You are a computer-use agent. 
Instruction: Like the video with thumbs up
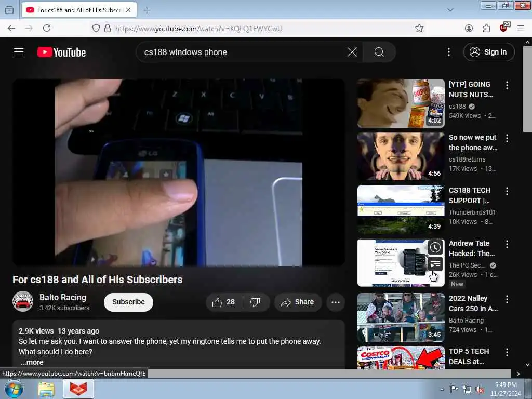pyautogui.click(x=223, y=302)
